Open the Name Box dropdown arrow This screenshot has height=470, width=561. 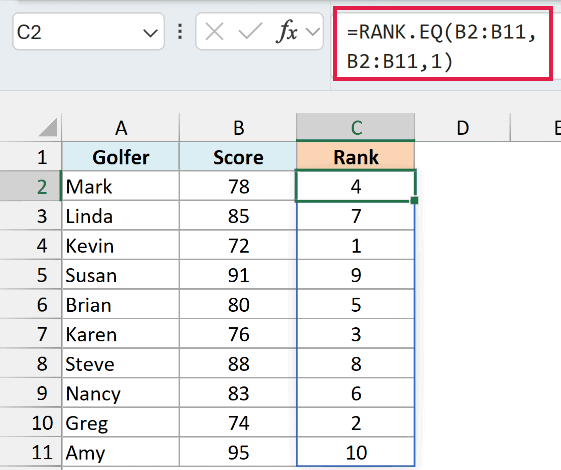(x=150, y=33)
